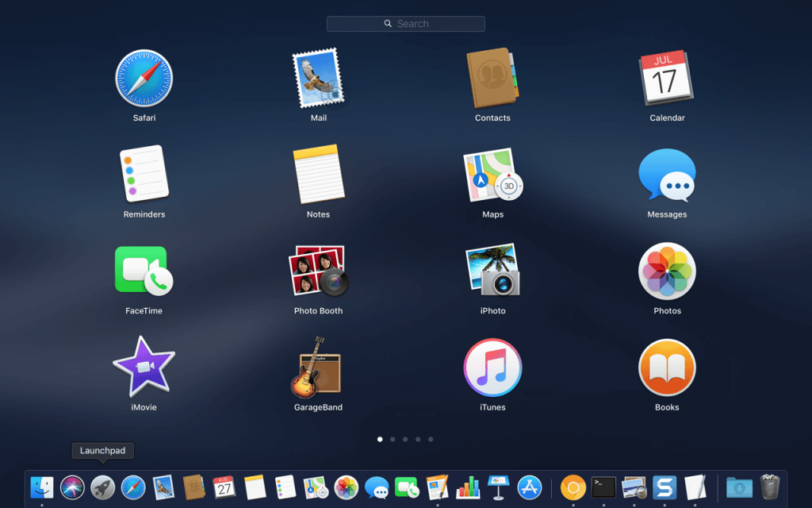Click the Notes icon in the Dock
This screenshot has height=508, width=812.
pos(255,488)
